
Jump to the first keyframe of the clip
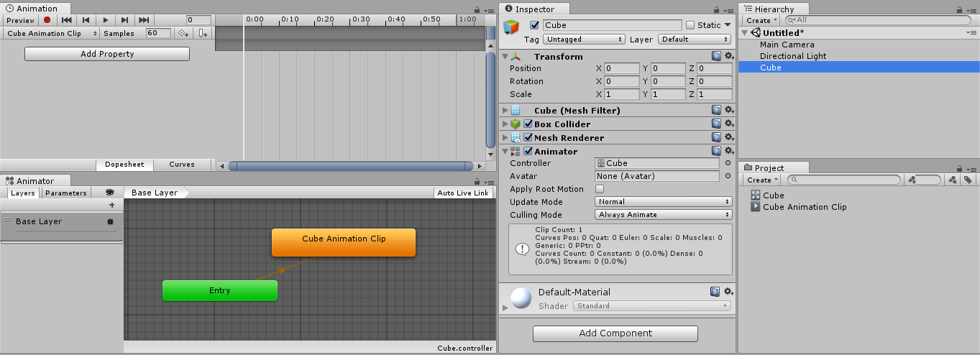click(x=66, y=20)
